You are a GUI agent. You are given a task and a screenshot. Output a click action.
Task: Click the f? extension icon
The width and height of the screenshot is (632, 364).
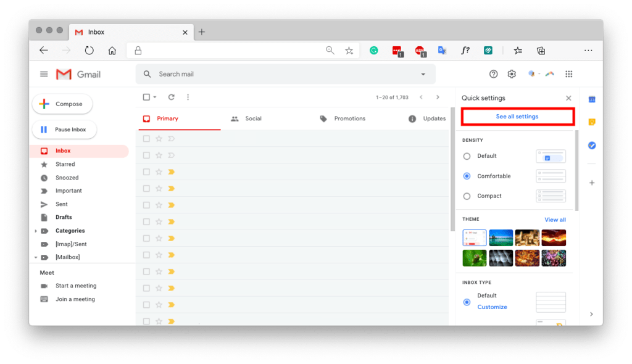pos(465,51)
